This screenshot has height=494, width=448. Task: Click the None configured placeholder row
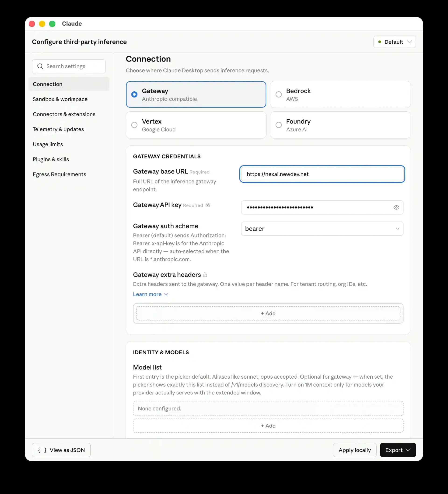click(268, 408)
